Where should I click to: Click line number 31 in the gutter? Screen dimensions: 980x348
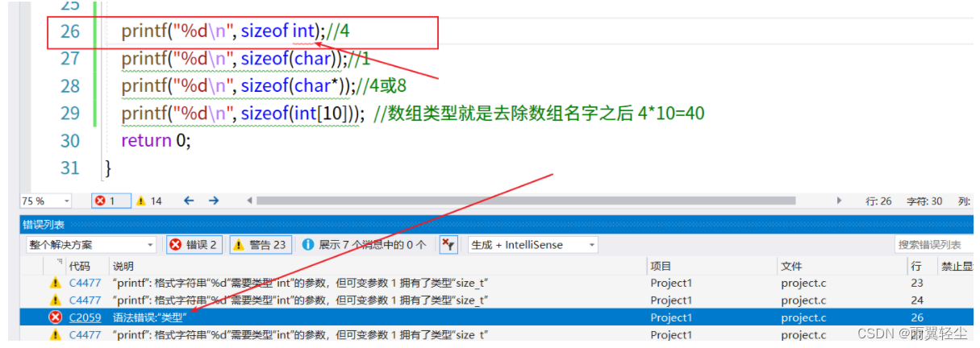pos(70,168)
